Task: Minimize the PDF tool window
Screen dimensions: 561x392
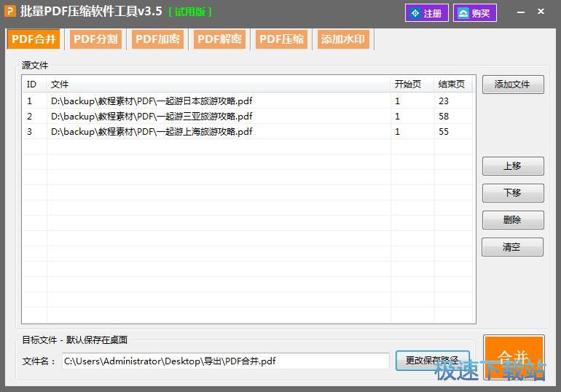Action: pyautogui.click(x=521, y=12)
